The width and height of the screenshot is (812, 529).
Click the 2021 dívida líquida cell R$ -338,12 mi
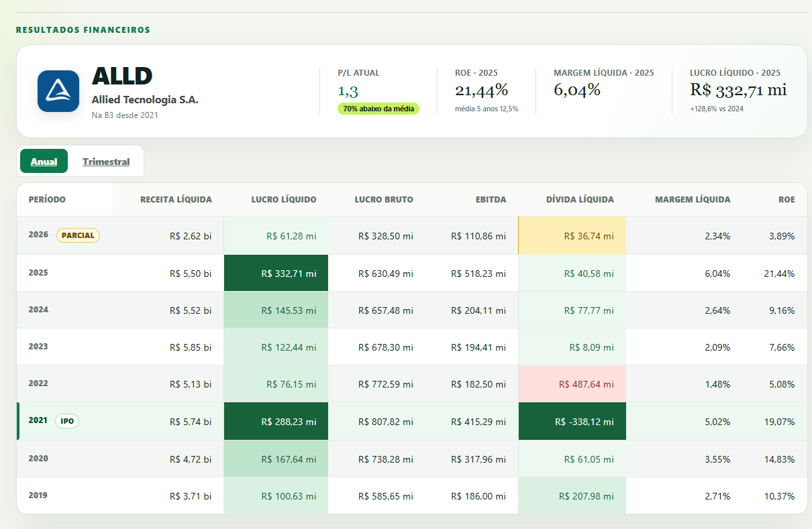pyautogui.click(x=572, y=421)
